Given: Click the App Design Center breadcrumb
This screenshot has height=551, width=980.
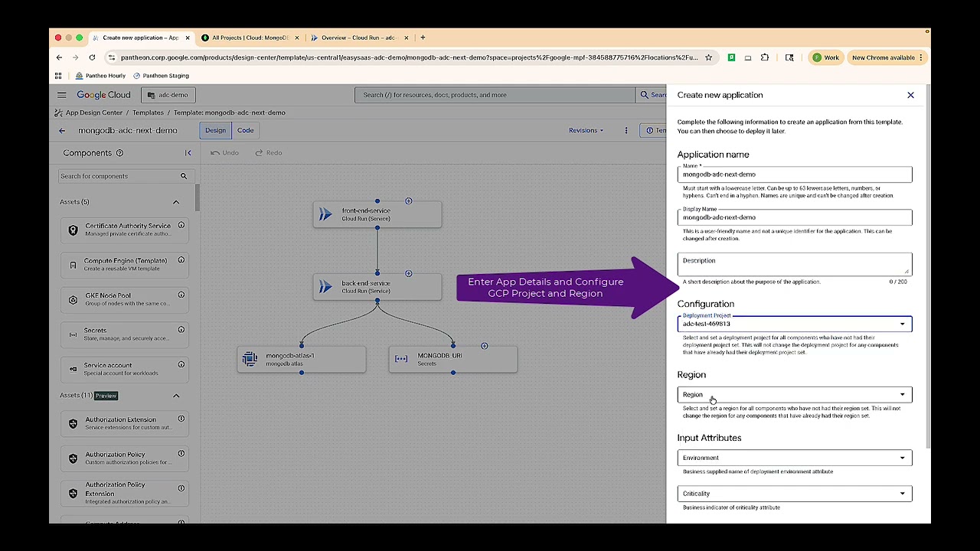Looking at the screenshot, I should point(94,112).
